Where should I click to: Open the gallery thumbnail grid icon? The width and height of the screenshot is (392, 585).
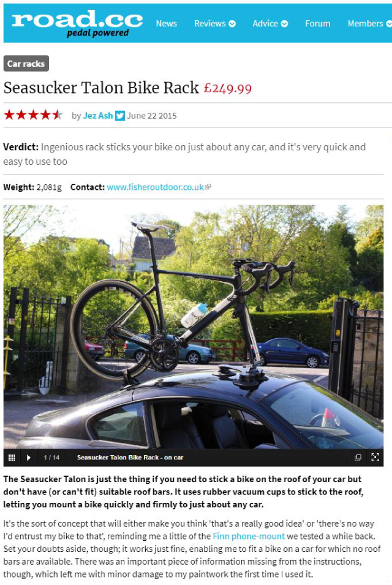click(12, 458)
